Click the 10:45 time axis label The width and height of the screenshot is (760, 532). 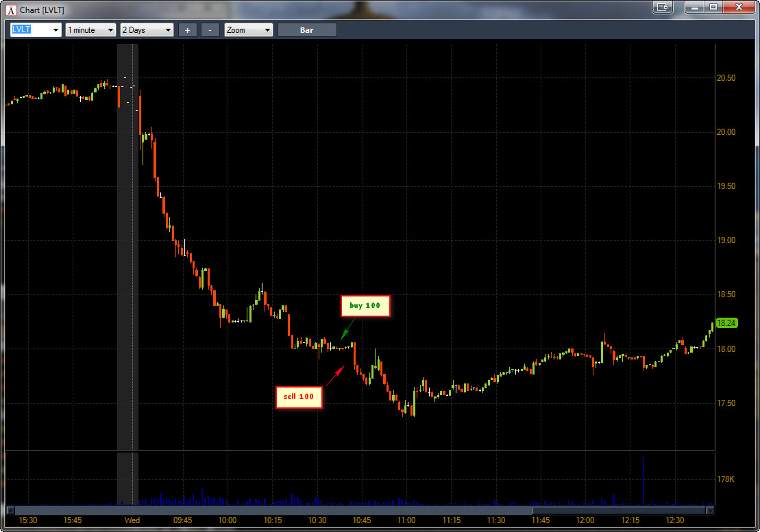tap(362, 520)
